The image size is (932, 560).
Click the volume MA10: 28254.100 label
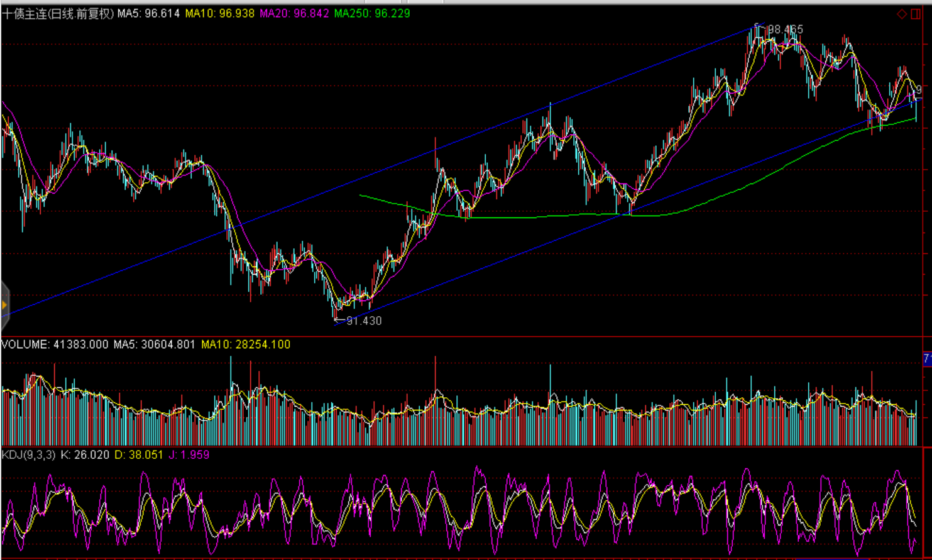point(246,344)
